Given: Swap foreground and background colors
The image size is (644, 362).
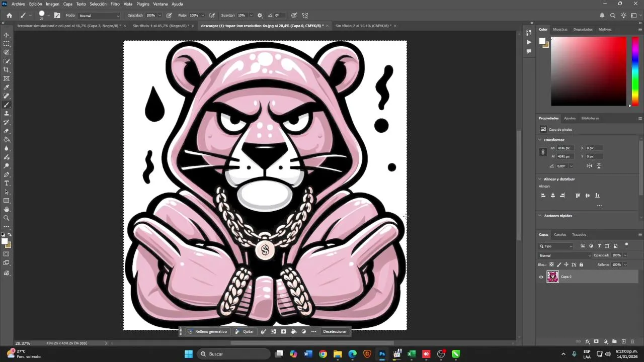Looking at the screenshot, I should pyautogui.click(x=10, y=235).
